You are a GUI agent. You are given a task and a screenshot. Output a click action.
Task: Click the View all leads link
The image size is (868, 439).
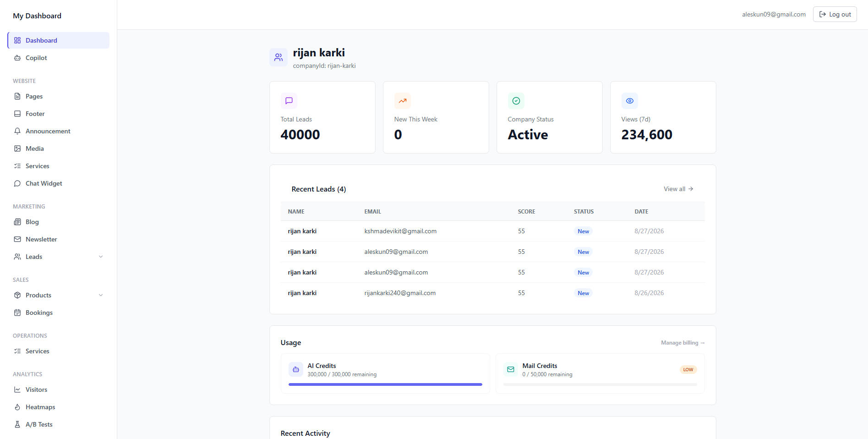(678, 189)
